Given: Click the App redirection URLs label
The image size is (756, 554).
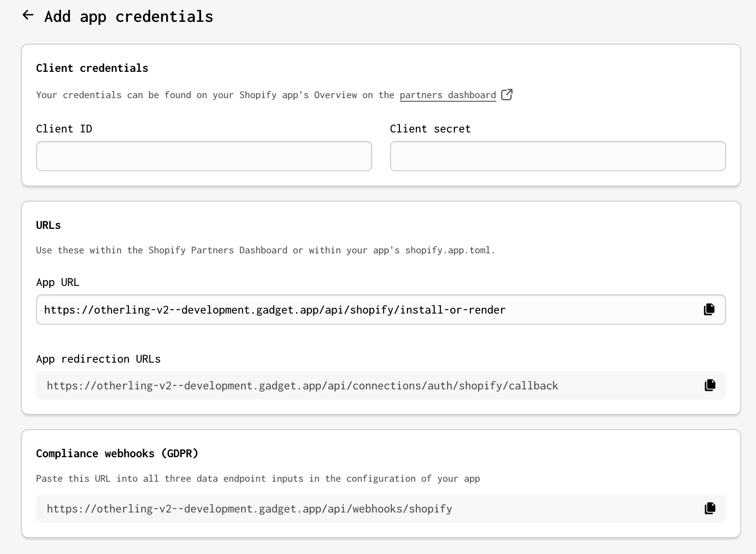Looking at the screenshot, I should tap(98, 359).
